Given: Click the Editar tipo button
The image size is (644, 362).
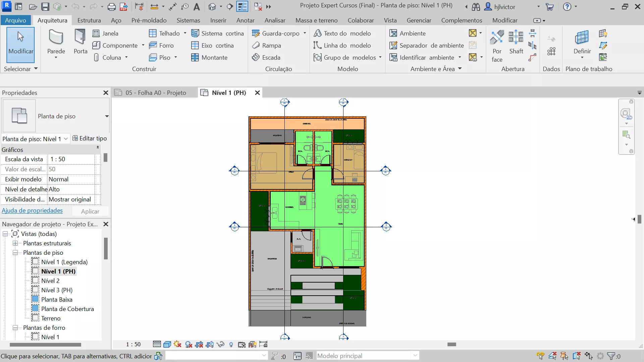Looking at the screenshot, I should (90, 138).
